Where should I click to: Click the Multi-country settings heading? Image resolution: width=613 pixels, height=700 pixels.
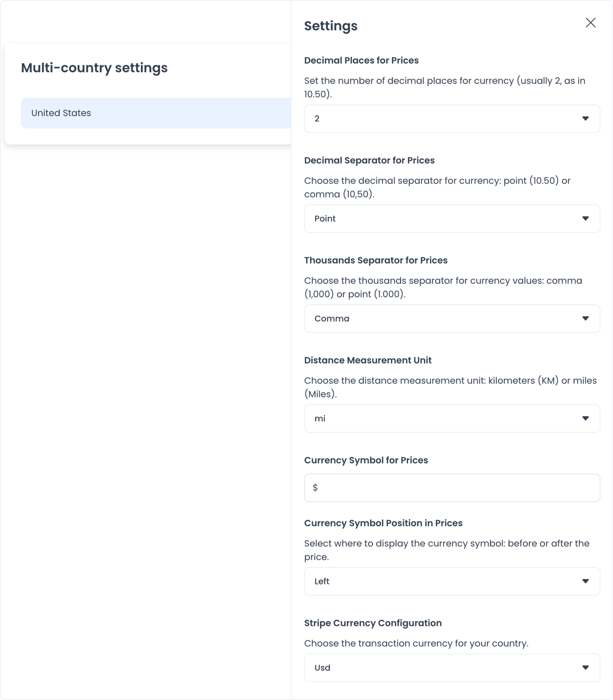tap(95, 68)
